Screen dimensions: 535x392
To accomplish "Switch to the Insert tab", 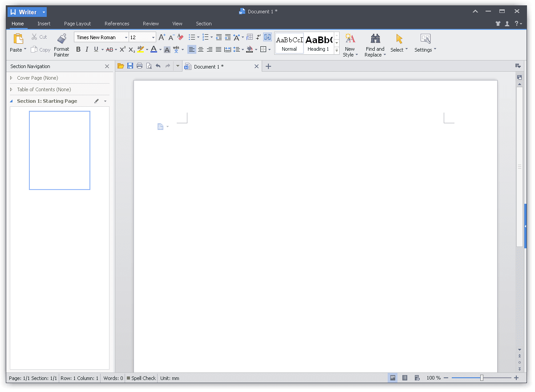I will point(44,24).
